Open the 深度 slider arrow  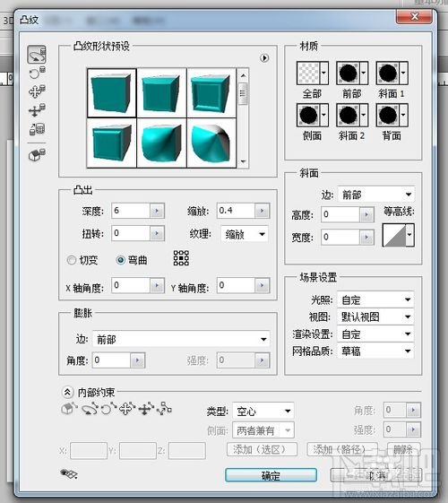[x=157, y=211]
